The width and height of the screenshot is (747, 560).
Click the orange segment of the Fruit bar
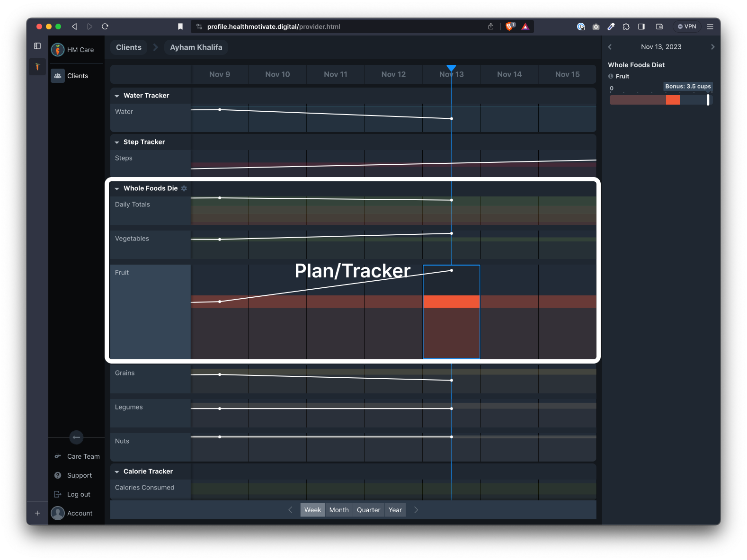673,100
